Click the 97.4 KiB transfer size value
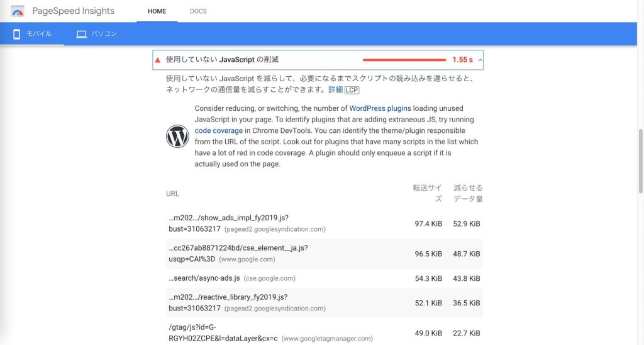Screen dimensions: 644x345 [x=428, y=223]
